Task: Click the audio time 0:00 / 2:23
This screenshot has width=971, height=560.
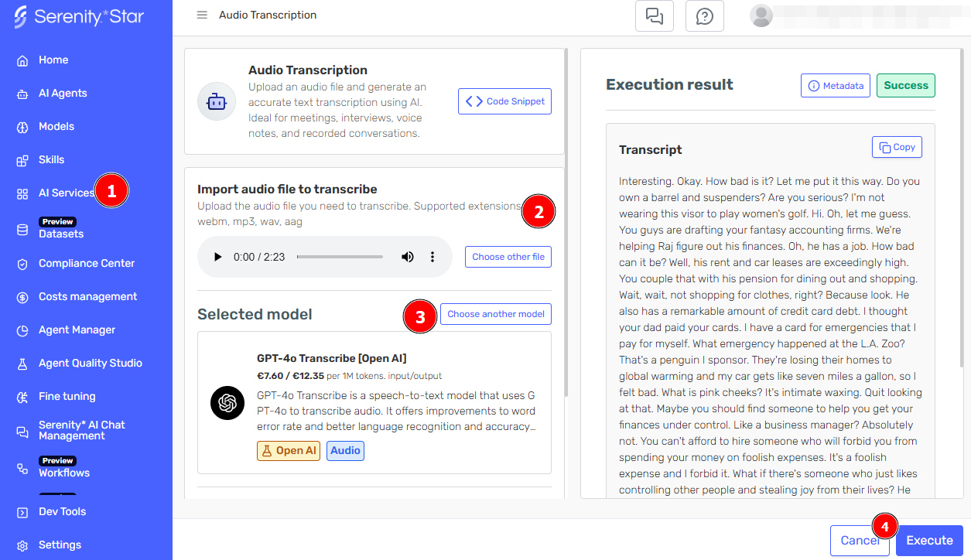Action: coord(259,257)
